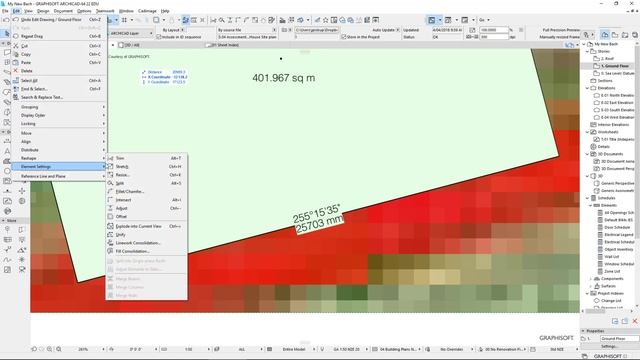
Task: Select Unify in the submenu
Action: pos(146,235)
